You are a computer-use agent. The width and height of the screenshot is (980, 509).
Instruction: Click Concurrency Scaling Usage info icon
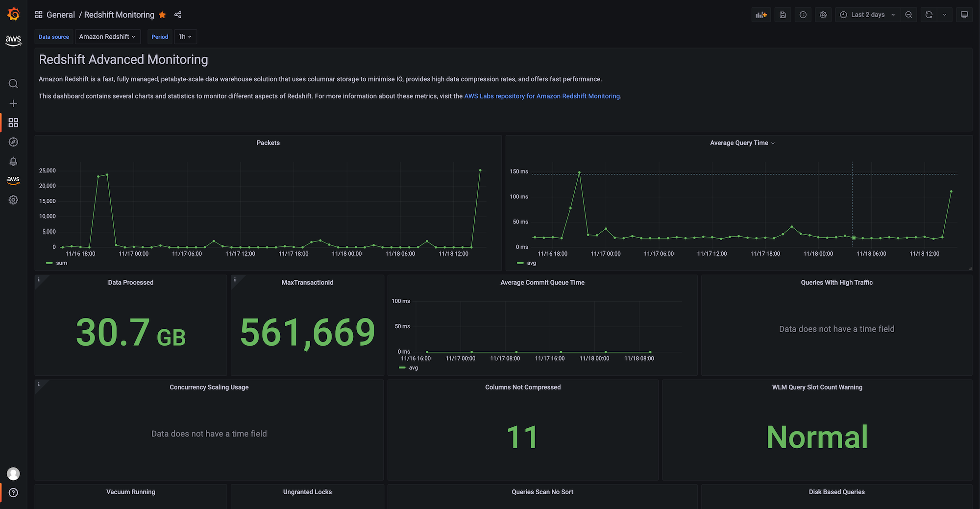pyautogui.click(x=39, y=385)
